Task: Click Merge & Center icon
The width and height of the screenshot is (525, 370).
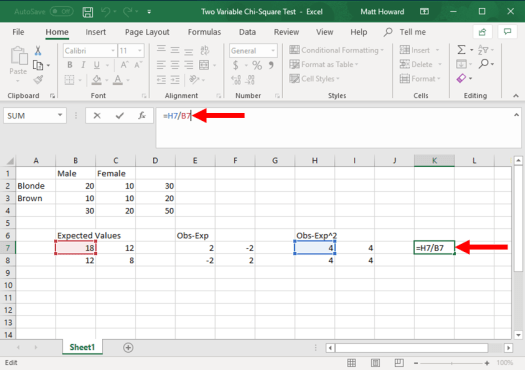Action: [x=204, y=65]
